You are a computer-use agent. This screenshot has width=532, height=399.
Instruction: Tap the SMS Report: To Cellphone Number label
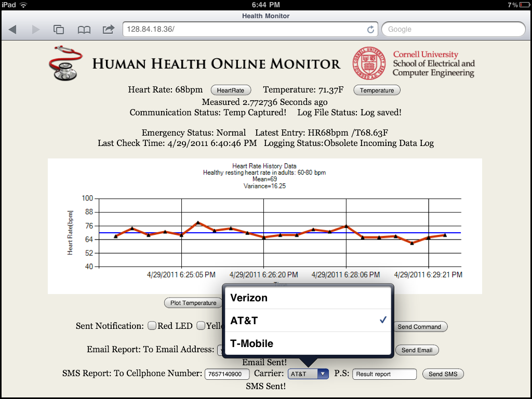[x=132, y=373]
